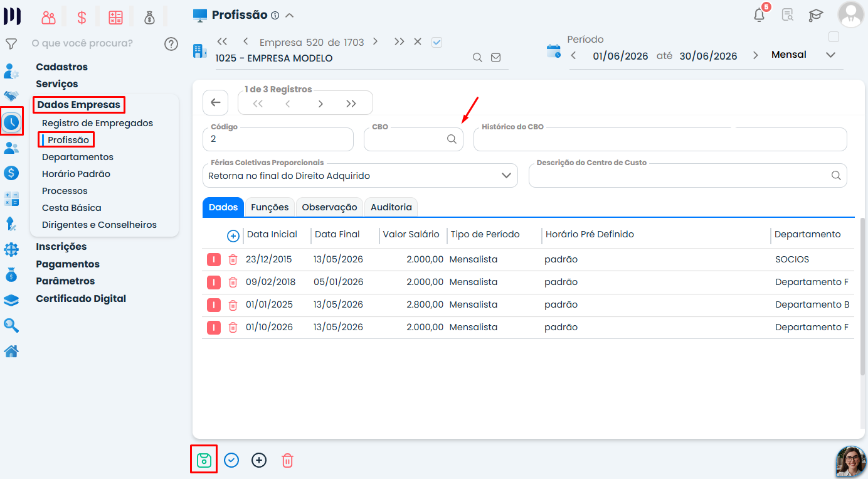868x479 pixels.
Task: Expand the Parâmetros menu section
Action: point(65,281)
